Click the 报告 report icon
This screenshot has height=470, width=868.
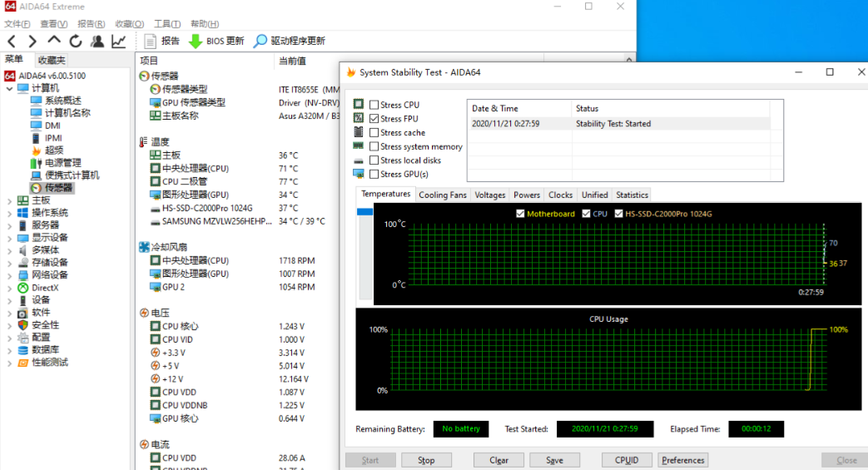click(150, 41)
